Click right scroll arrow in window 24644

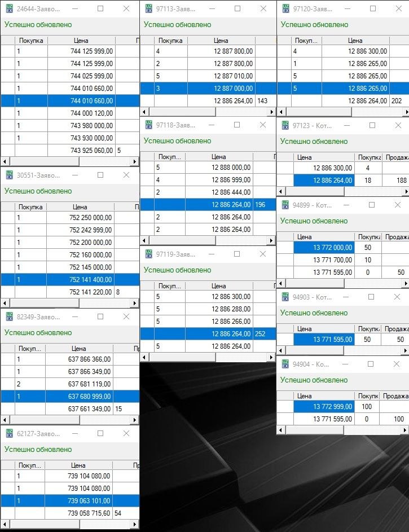point(134,162)
